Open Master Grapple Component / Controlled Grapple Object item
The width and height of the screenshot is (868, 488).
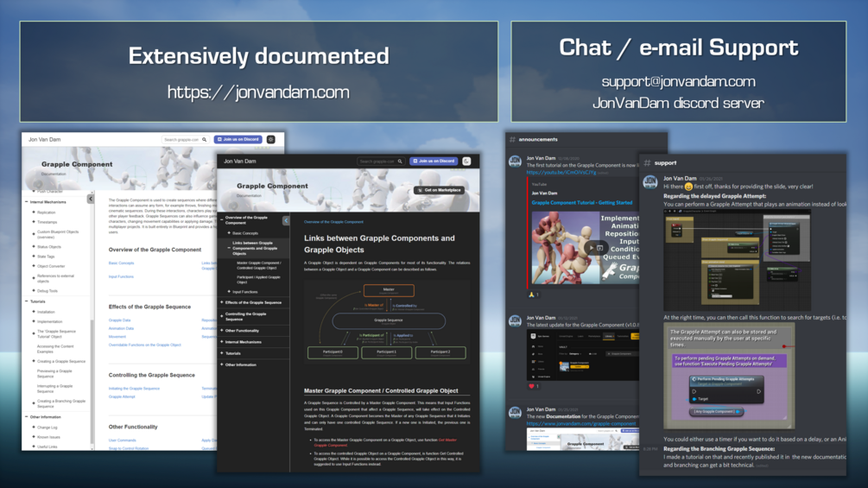point(259,265)
